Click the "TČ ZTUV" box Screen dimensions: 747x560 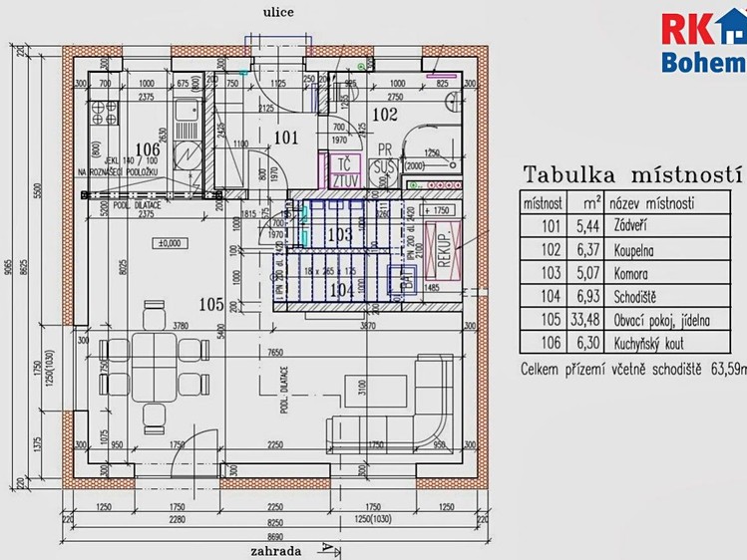coord(345,172)
